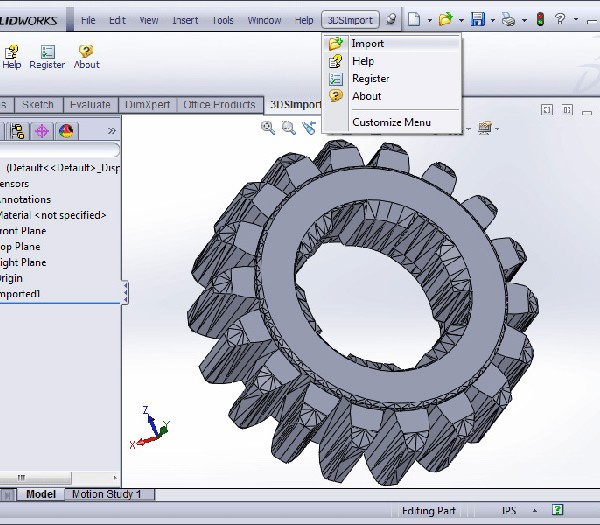600x525 pixels.
Task: Select Sensors in feature tree
Action: tap(14, 184)
